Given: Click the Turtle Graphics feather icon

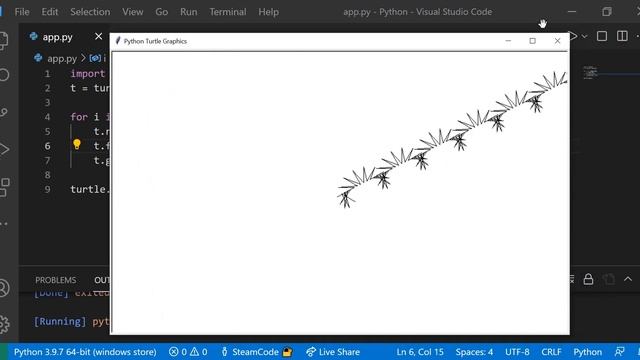Looking at the screenshot, I should tap(118, 40).
